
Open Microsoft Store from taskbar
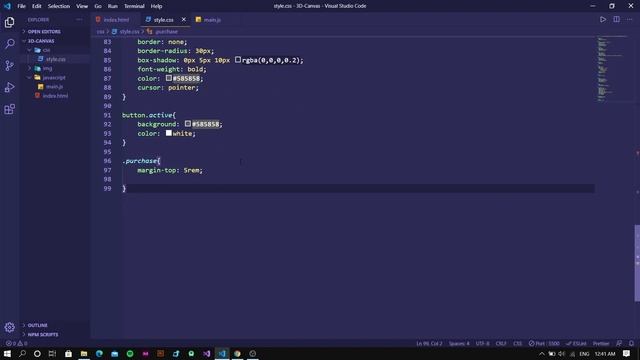68,353
